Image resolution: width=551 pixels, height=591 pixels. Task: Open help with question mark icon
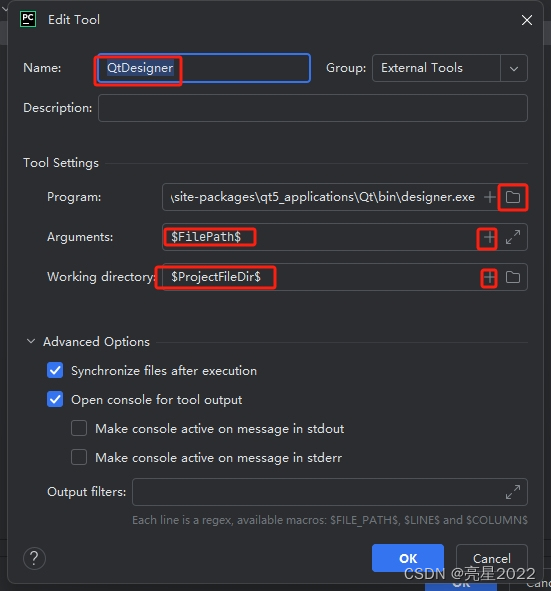click(34, 558)
